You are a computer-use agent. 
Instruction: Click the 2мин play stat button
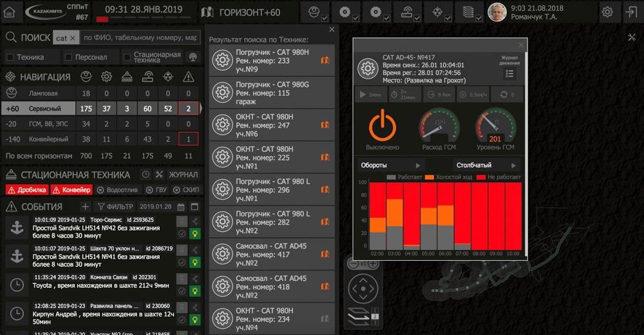tap(371, 95)
